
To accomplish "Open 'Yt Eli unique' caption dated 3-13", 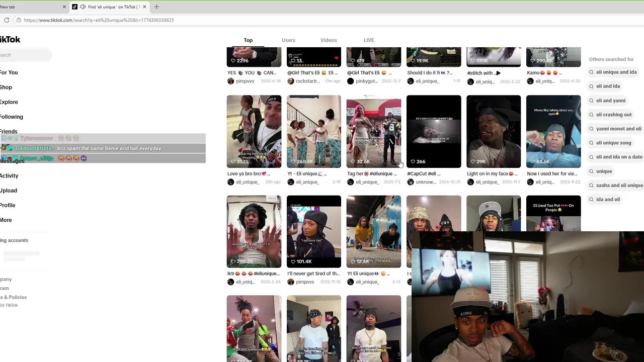I will pos(369,274).
